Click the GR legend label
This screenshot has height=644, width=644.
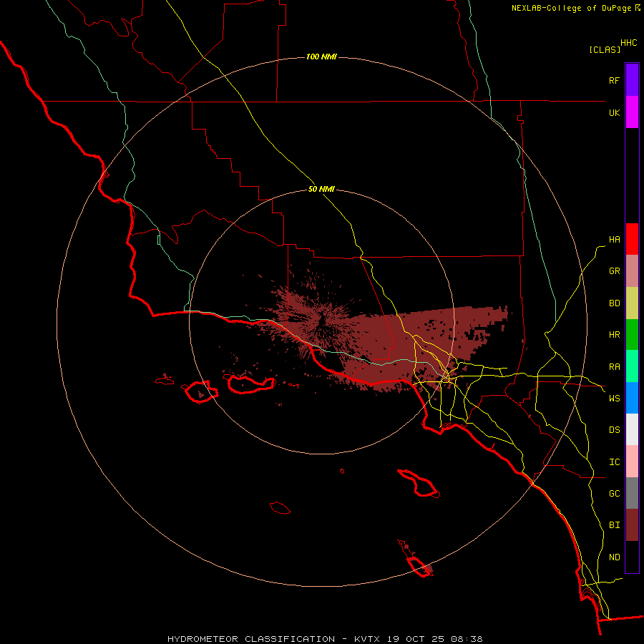[x=614, y=271]
